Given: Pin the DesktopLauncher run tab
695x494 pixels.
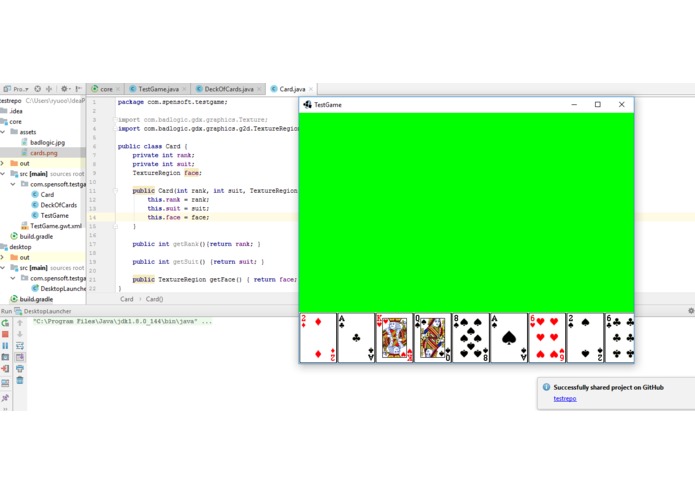Looking at the screenshot, I should (x=5, y=398).
